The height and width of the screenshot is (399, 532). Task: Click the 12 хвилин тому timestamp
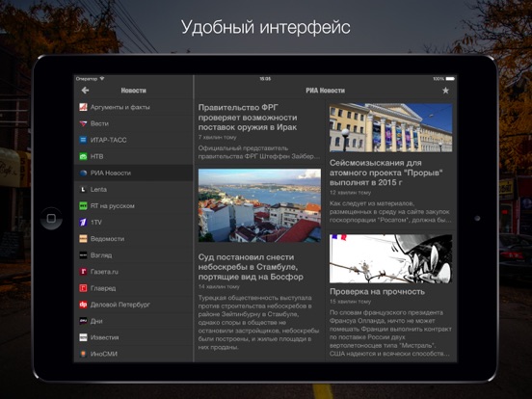pos(350,193)
